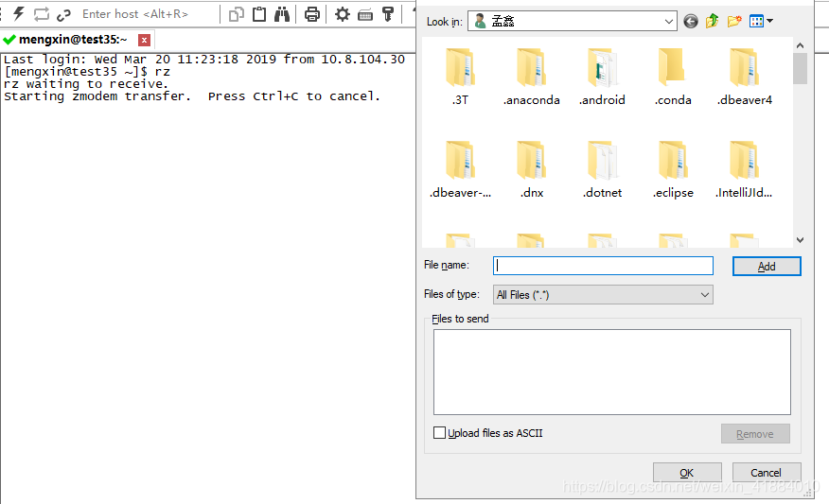The width and height of the screenshot is (829, 504).
Task: Click the Paste clipboard icon
Action: [259, 14]
